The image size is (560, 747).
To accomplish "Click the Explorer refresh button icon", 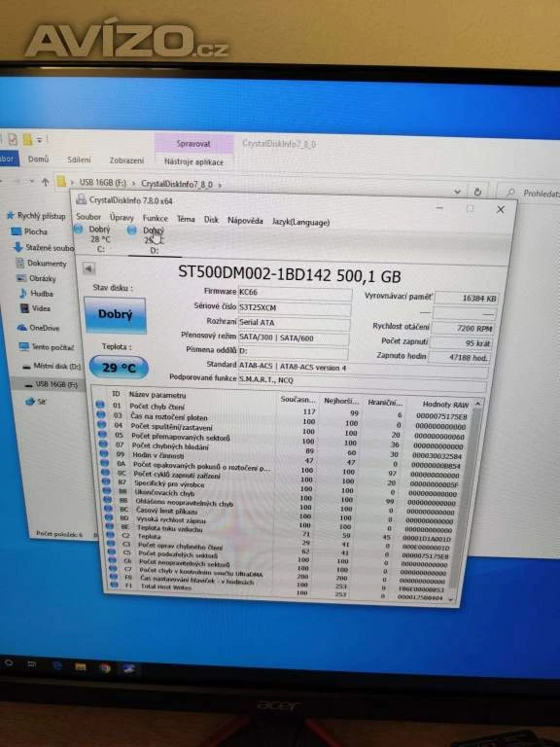I will point(477,192).
